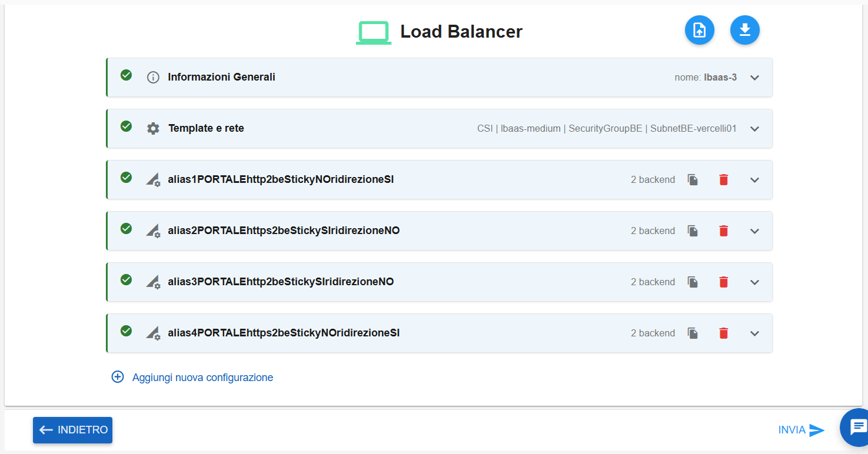Delete alias2PORTALEhttps2beStickySIridirezioneNO configuration
The width and height of the screenshot is (868, 454).
point(724,231)
